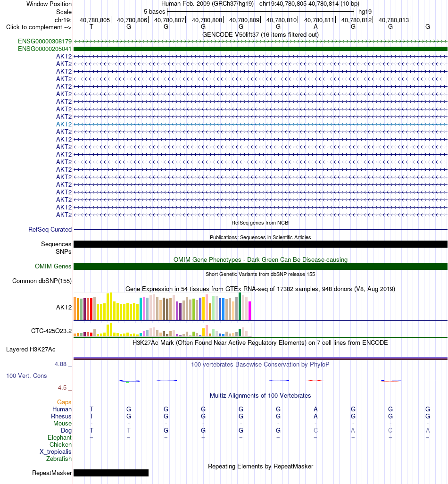Click the 'Mouse' alignment row label

[x=62, y=424]
